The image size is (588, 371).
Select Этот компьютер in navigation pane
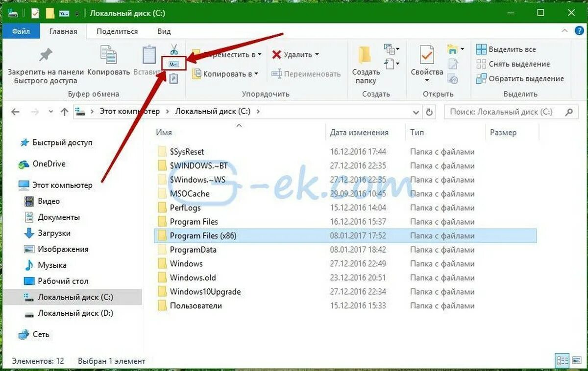coord(55,185)
